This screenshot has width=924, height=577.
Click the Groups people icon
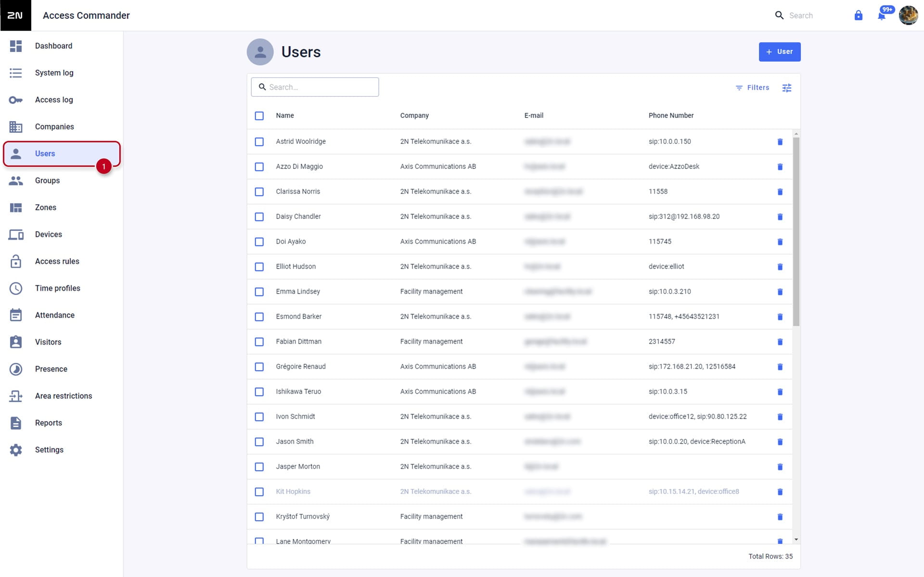pos(16,180)
